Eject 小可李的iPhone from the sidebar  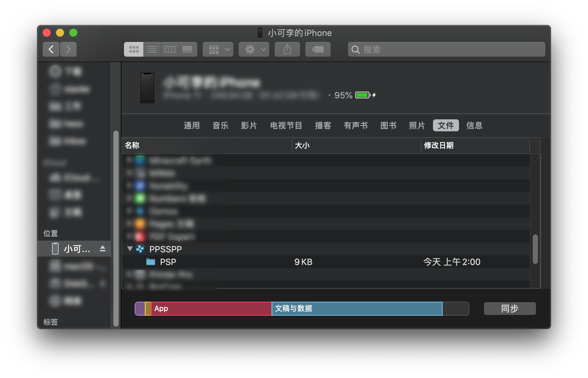[x=103, y=248]
